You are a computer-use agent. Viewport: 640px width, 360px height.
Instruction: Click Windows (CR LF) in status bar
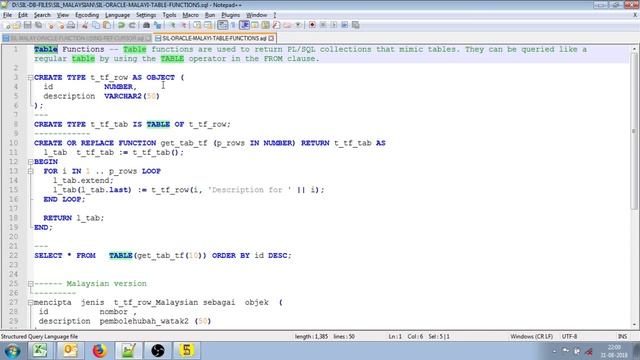pos(531,336)
